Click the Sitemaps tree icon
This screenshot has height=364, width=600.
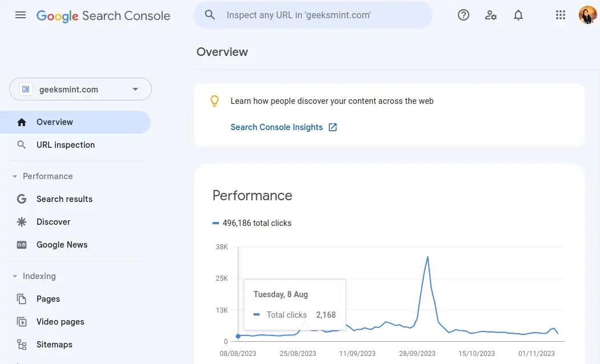[22, 345]
